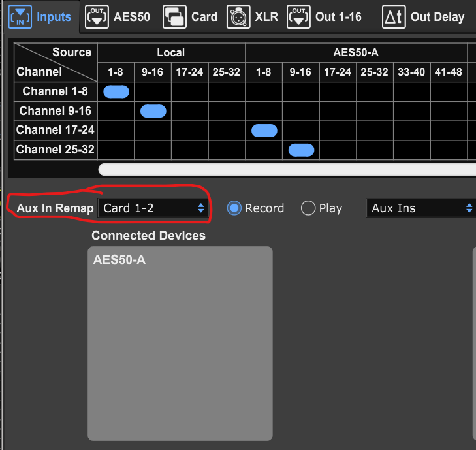The height and width of the screenshot is (450, 476).
Task: Click the Inputs routing icon
Action: pos(20,17)
